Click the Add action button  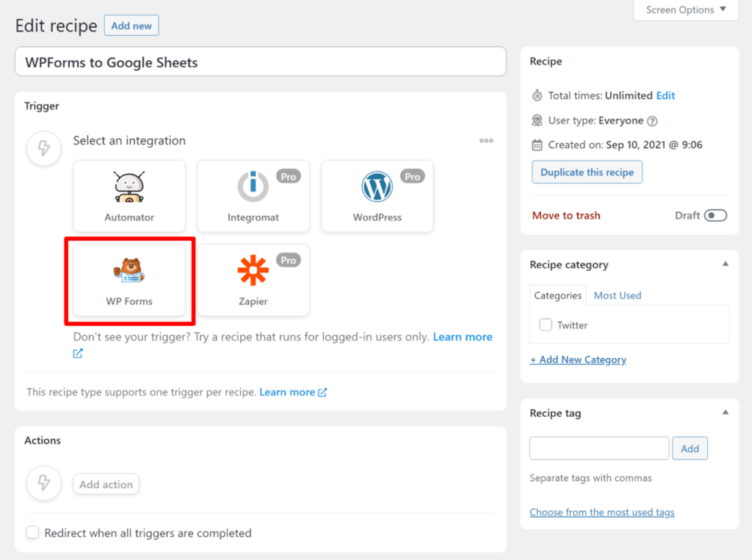[106, 484]
